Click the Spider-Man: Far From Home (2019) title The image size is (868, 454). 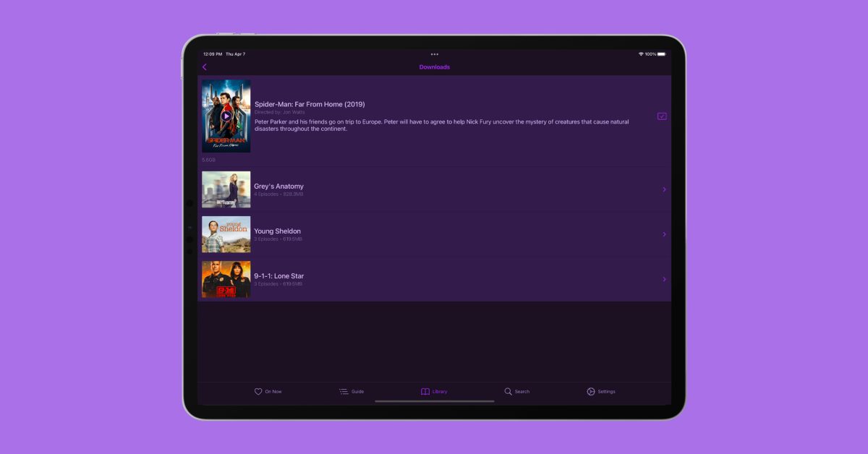[x=310, y=104]
